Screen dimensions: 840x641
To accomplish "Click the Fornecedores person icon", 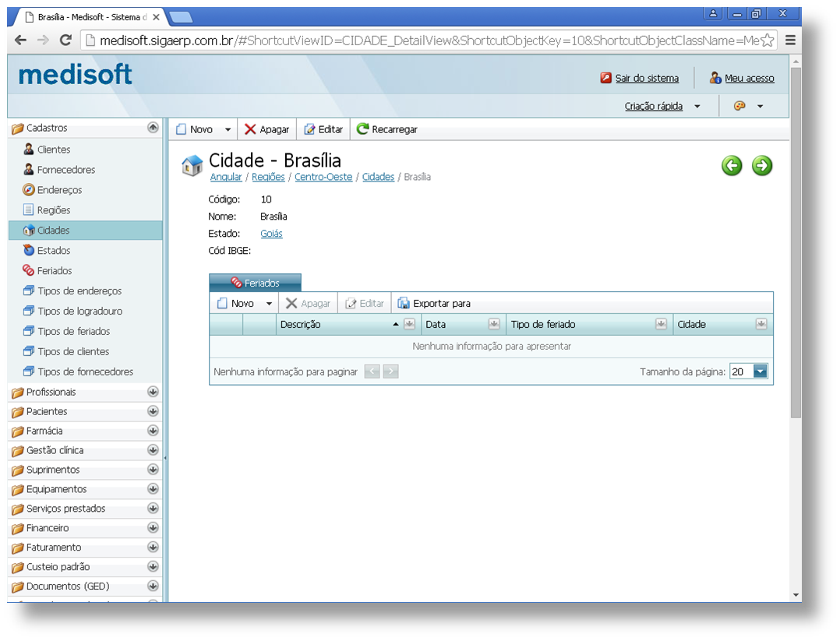I will click(x=29, y=169).
